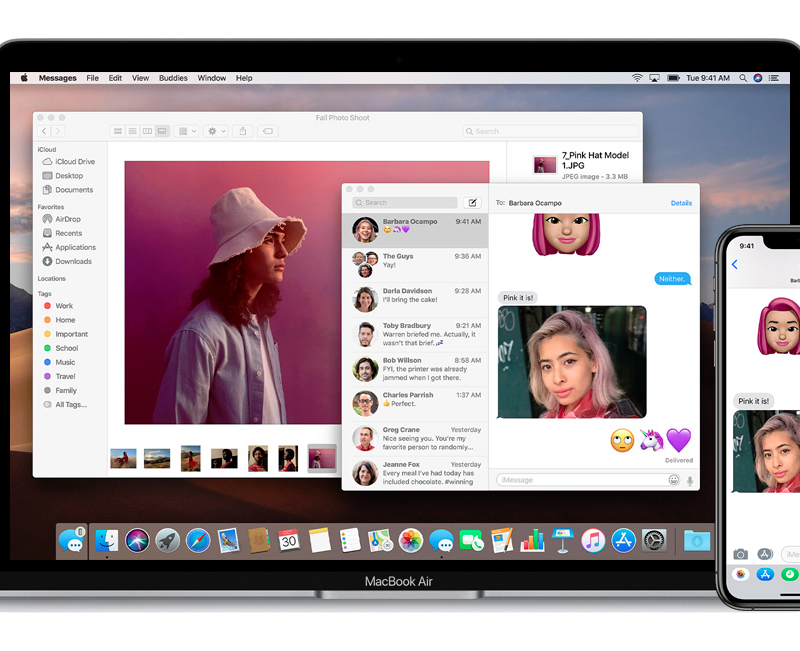
Task: Open the Reminders icon in Dock
Action: click(x=350, y=541)
